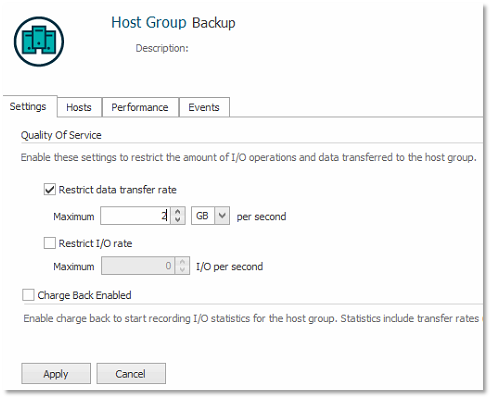The width and height of the screenshot is (492, 399).
Task: Uncheck Restrict data transfer rate
Action: (x=50, y=190)
